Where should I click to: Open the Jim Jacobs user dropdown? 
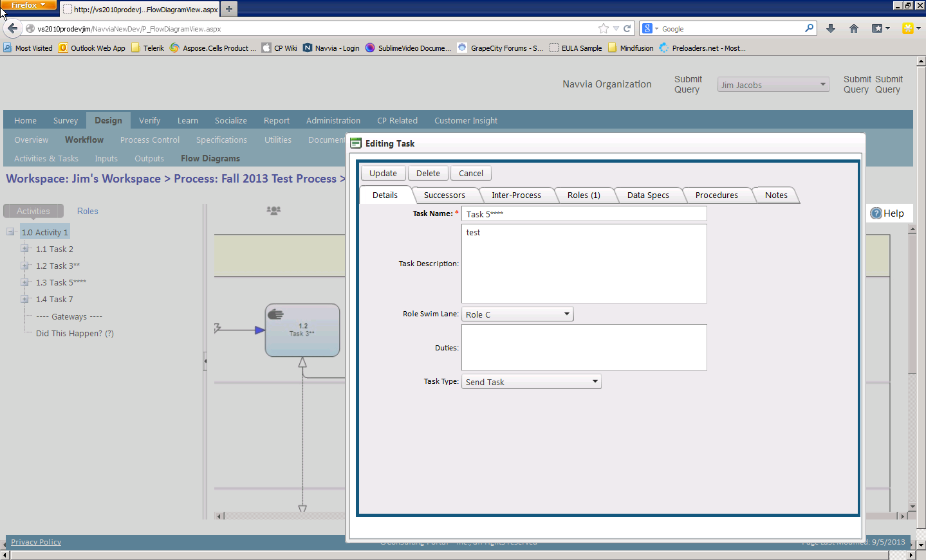click(x=773, y=85)
